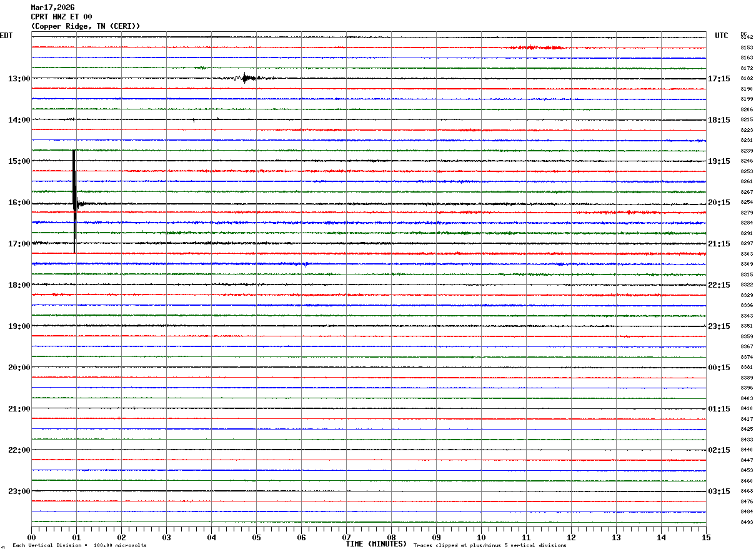Viewport: 756px width, 554px height.
Task: Click the 21:15 UTC time label
Action: tap(719, 244)
